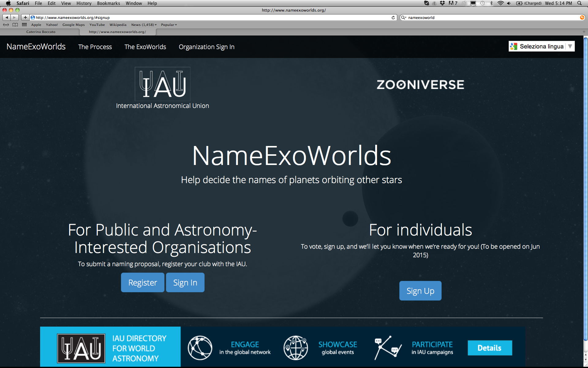Screen dimensions: 588x368
Task: Reload the page with the refresh icon
Action: (393, 17)
